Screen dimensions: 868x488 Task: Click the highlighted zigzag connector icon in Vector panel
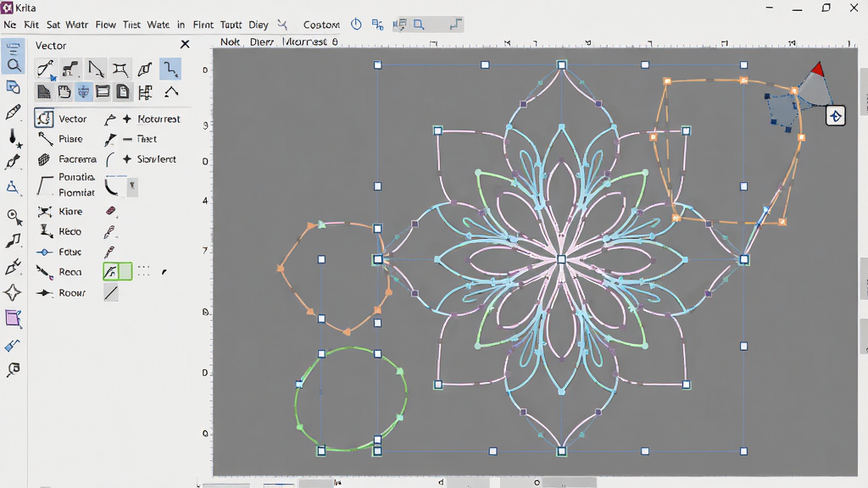pos(170,69)
